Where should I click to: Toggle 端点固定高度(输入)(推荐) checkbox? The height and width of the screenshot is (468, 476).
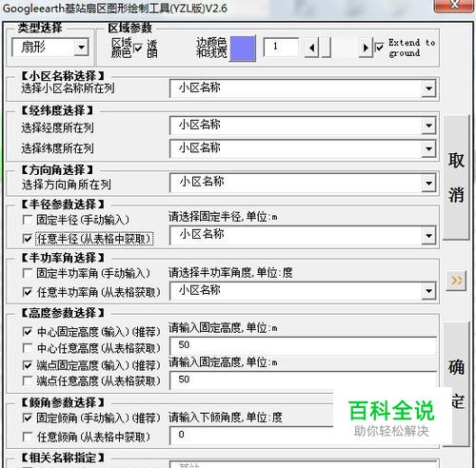pos(28,365)
